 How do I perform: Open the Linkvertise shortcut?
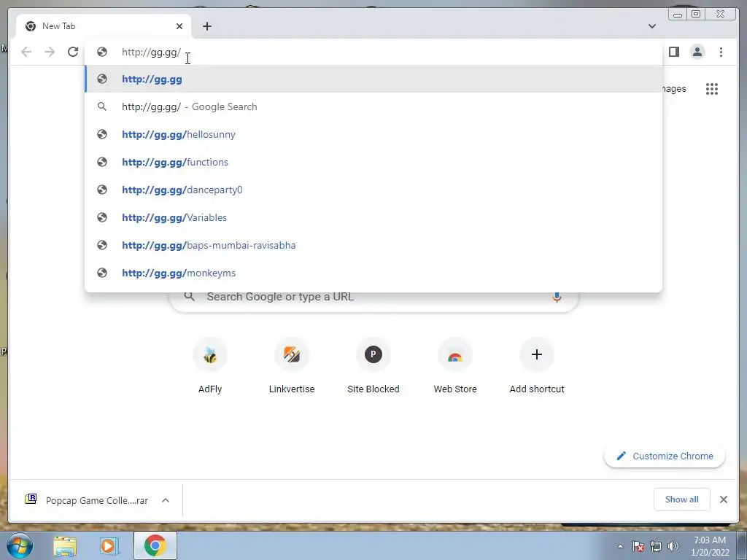(292, 366)
